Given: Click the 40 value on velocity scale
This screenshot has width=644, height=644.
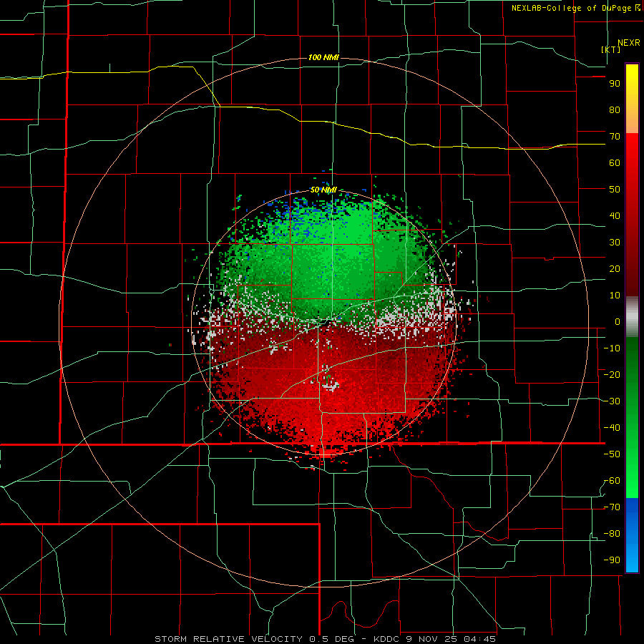Looking at the screenshot, I should point(615,215).
